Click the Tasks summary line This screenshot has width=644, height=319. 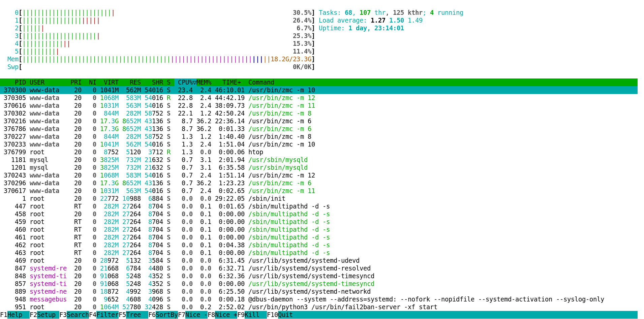(x=391, y=13)
